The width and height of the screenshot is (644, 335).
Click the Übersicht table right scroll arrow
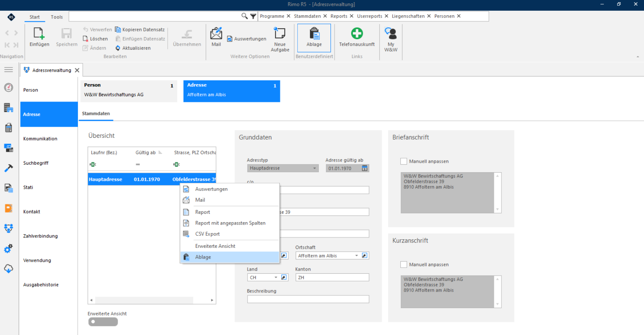coord(212,300)
